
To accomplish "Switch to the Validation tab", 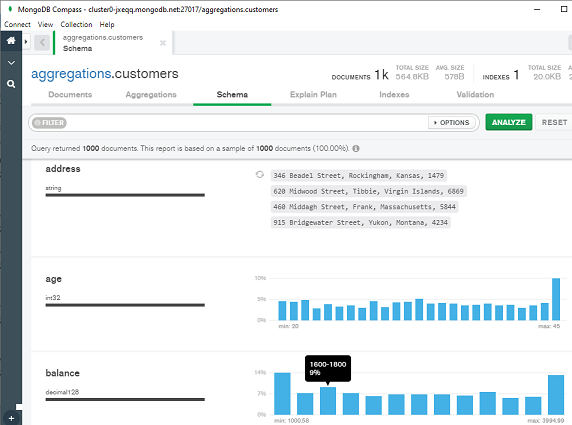I will click(475, 94).
